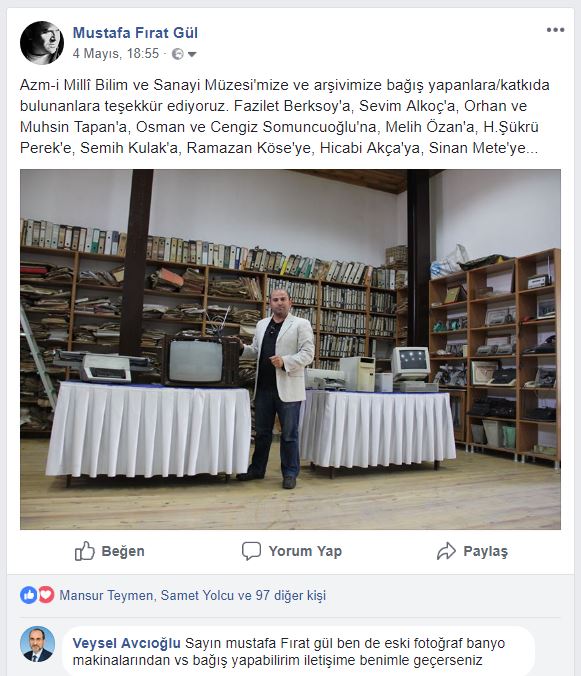
Task: Open the museum photo in the post
Action: pyautogui.click(x=290, y=349)
